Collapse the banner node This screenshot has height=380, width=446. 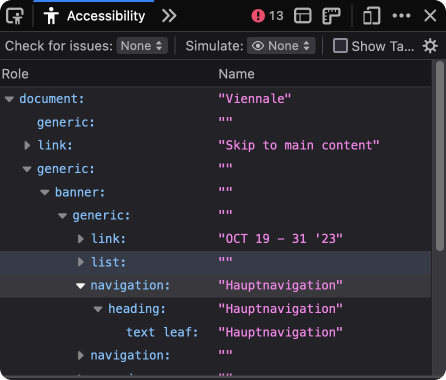[x=45, y=192]
